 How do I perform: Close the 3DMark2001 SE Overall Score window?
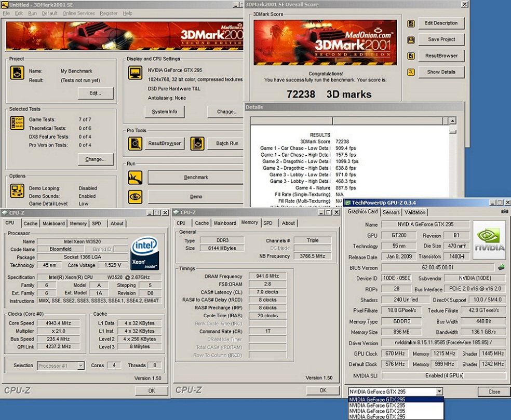[x=465, y=5]
